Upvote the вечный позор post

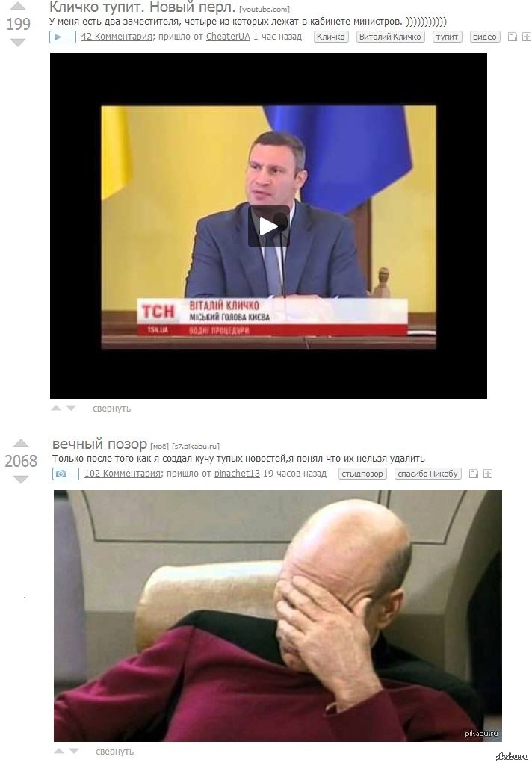[21, 443]
